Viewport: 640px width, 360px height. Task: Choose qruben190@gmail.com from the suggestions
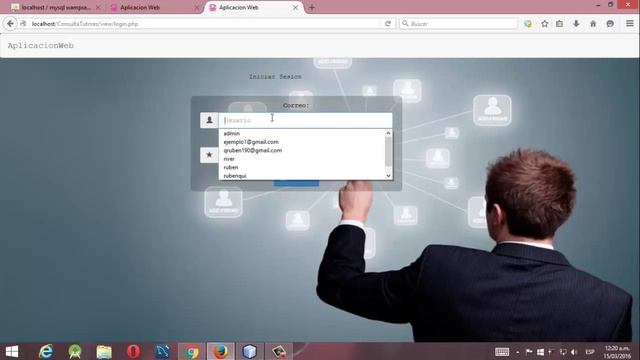click(302, 150)
